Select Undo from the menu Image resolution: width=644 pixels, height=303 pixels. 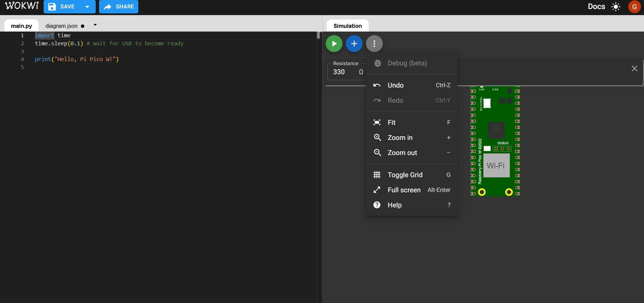(396, 85)
